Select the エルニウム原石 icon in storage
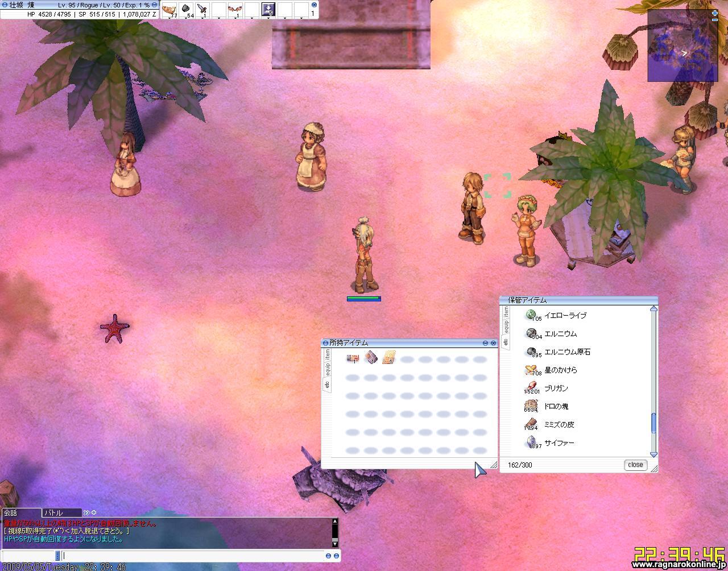The width and height of the screenshot is (728, 571). coord(532,351)
